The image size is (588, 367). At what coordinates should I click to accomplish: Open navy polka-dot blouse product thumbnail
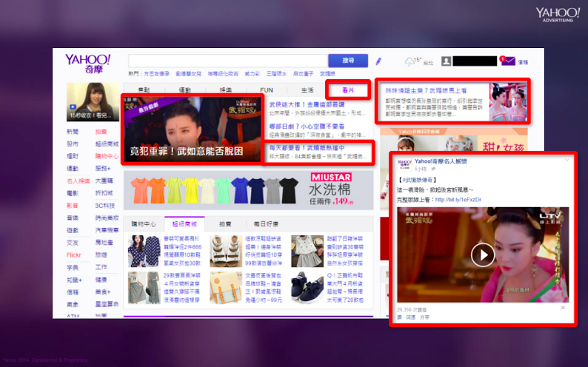tap(144, 252)
